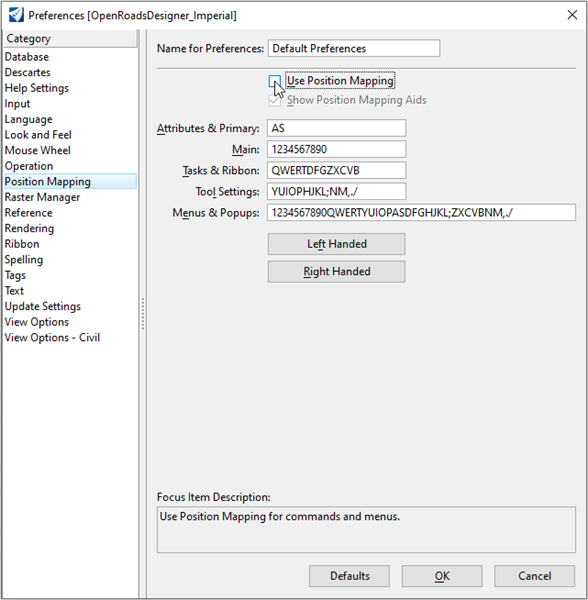
Task: Cancel the Preferences dialog
Action: [534, 576]
